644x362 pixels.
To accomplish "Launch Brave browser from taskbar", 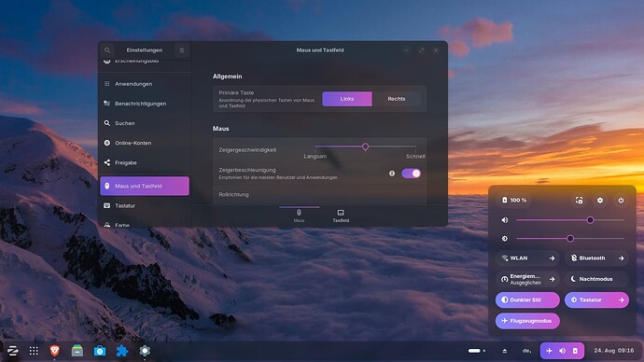I will tap(55, 351).
